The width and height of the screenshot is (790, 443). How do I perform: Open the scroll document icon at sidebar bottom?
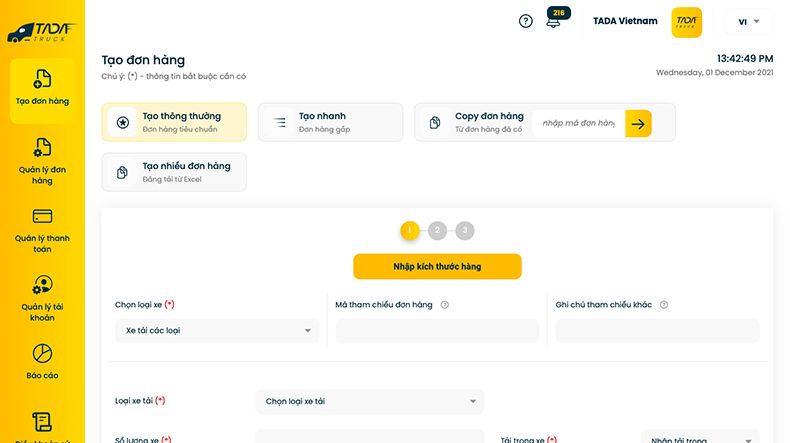[x=42, y=422]
